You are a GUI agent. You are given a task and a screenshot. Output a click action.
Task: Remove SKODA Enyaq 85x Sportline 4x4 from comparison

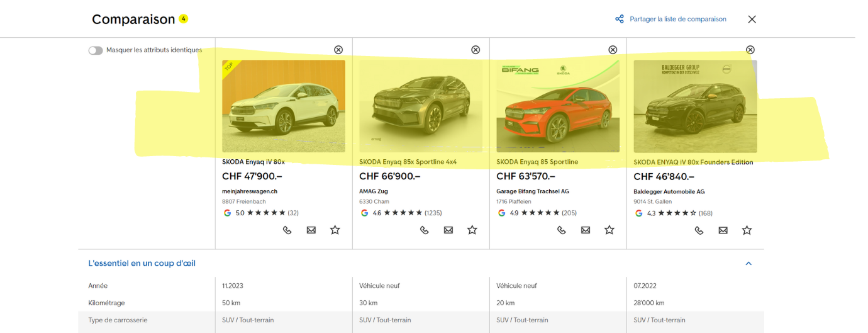pos(476,50)
